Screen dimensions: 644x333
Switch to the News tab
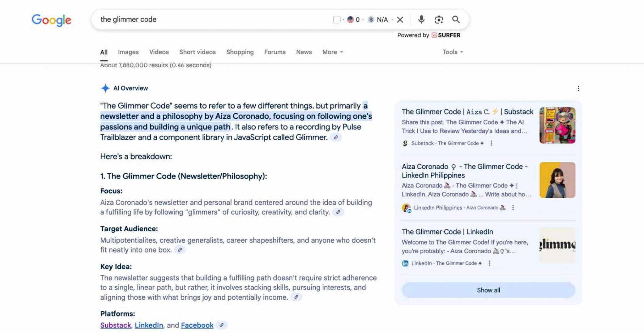304,52
